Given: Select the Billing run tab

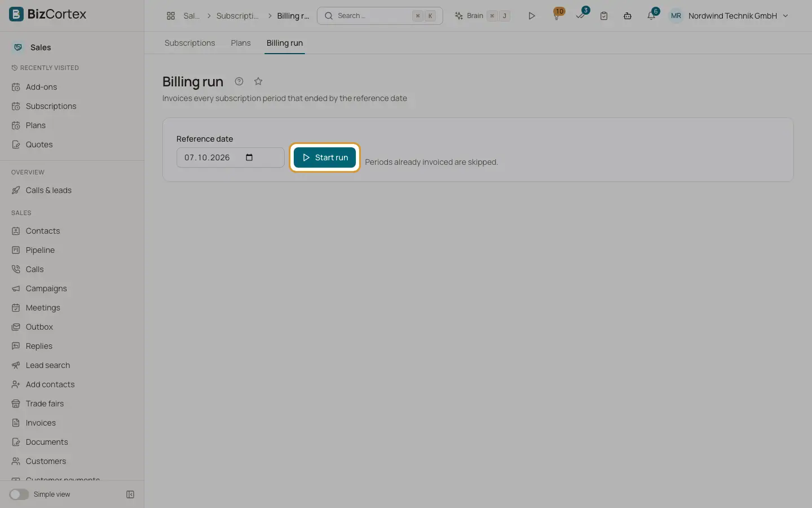Looking at the screenshot, I should tap(285, 43).
